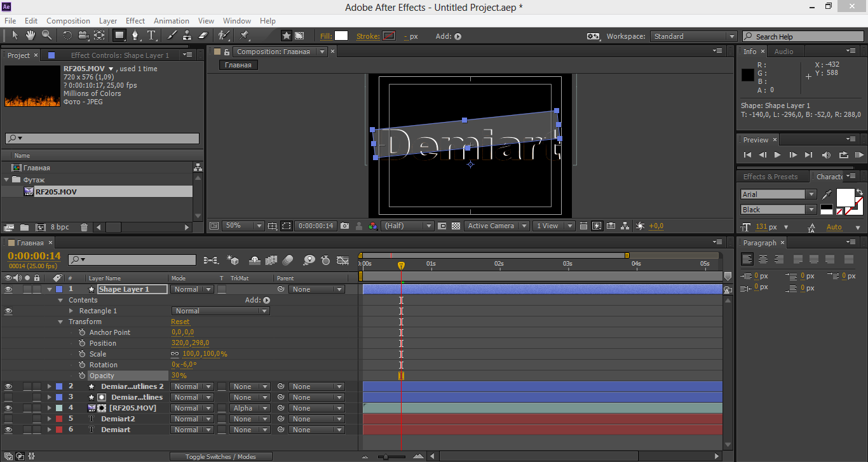Toggle visibility of Demiart2 layer
This screenshot has height=462, width=868.
click(8, 419)
